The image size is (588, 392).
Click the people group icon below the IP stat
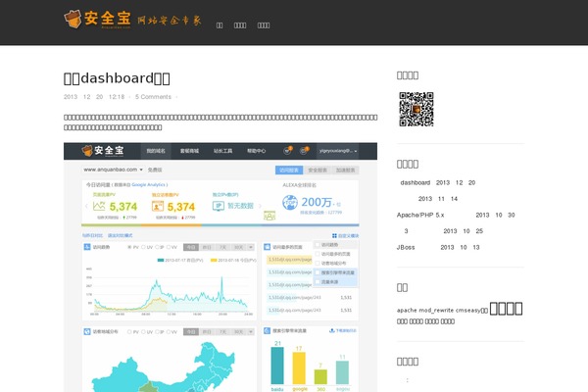(x=269, y=216)
